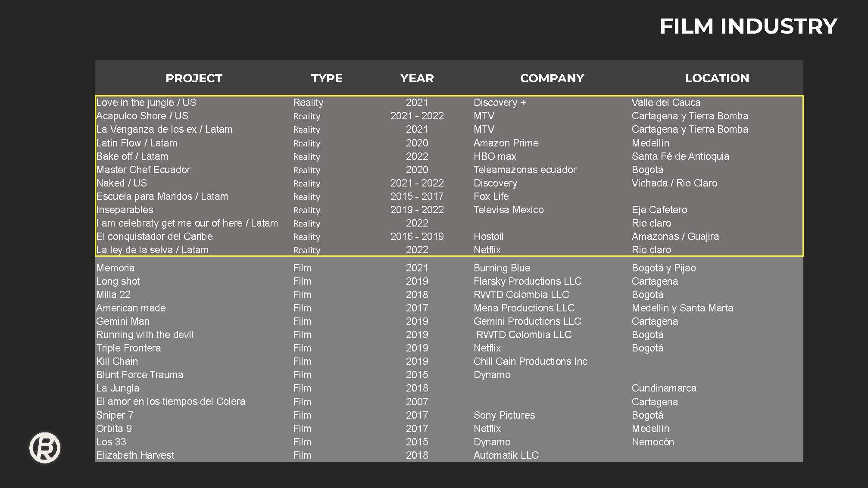Click 'Amazon Prime' company cell

click(x=506, y=143)
